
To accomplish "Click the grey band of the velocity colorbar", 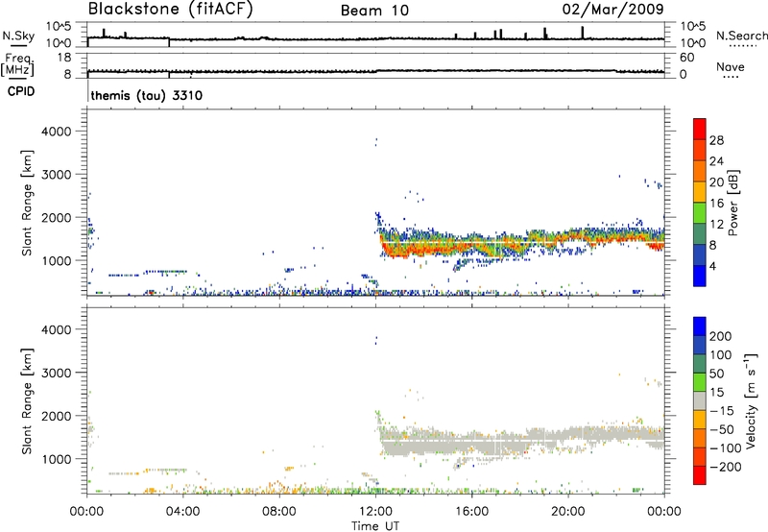I will pyautogui.click(x=700, y=400).
